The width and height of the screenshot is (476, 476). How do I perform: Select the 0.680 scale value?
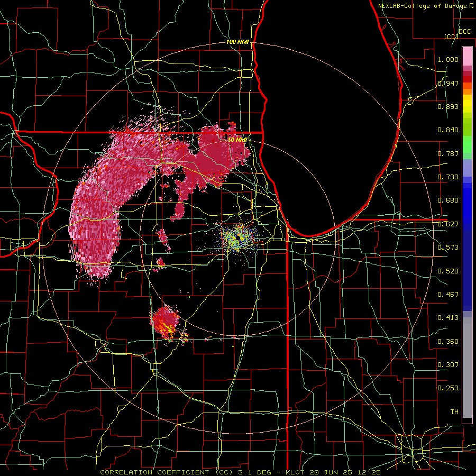(x=448, y=200)
